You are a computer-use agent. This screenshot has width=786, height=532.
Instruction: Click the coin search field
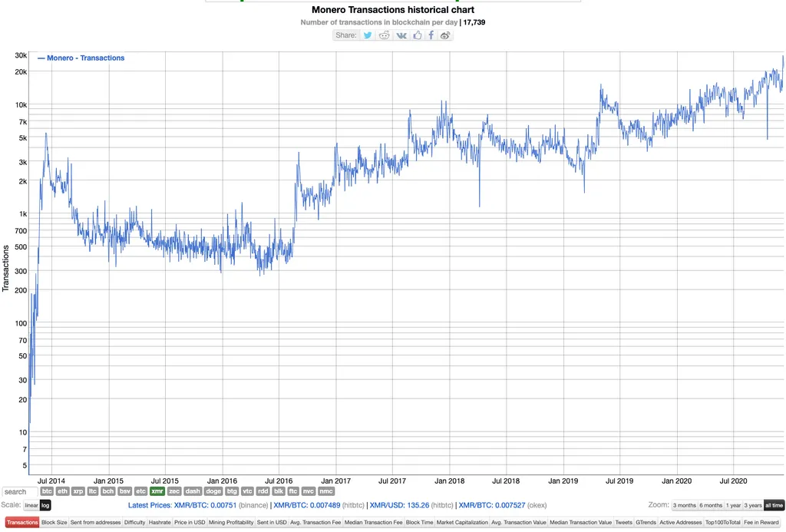pos(19,492)
